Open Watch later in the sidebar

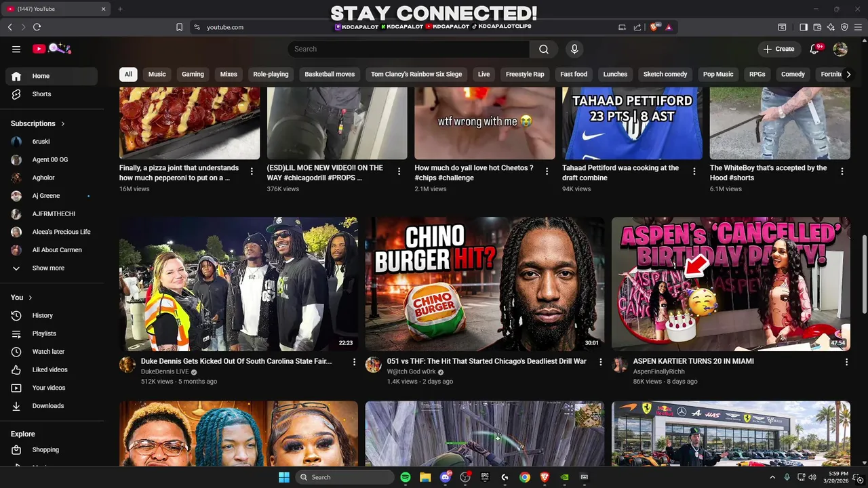coord(52,352)
